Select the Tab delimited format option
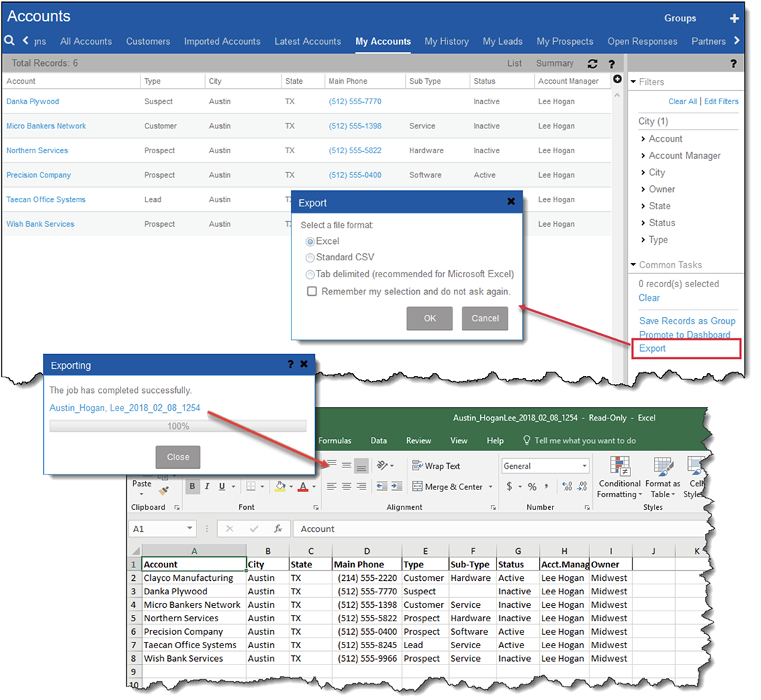The image size is (761, 700). [x=310, y=274]
